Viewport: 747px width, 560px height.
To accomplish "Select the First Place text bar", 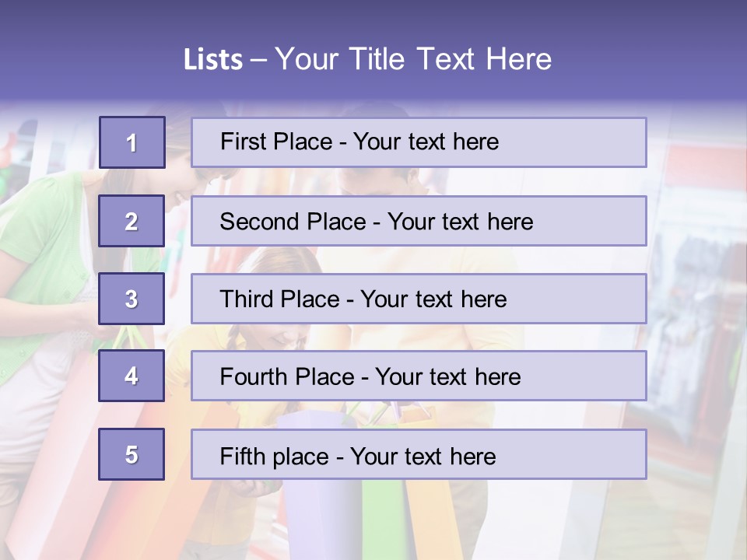I will click(x=419, y=142).
